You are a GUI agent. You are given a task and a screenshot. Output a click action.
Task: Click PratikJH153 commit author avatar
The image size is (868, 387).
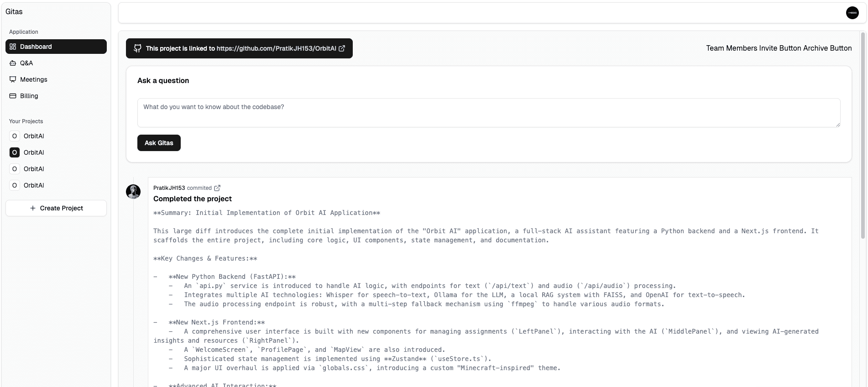point(133,192)
